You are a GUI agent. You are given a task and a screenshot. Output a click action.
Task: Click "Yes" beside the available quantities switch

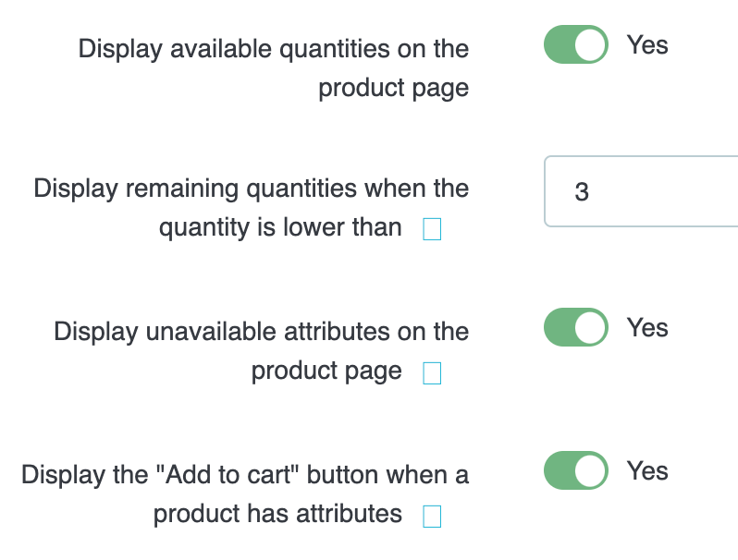(x=647, y=45)
